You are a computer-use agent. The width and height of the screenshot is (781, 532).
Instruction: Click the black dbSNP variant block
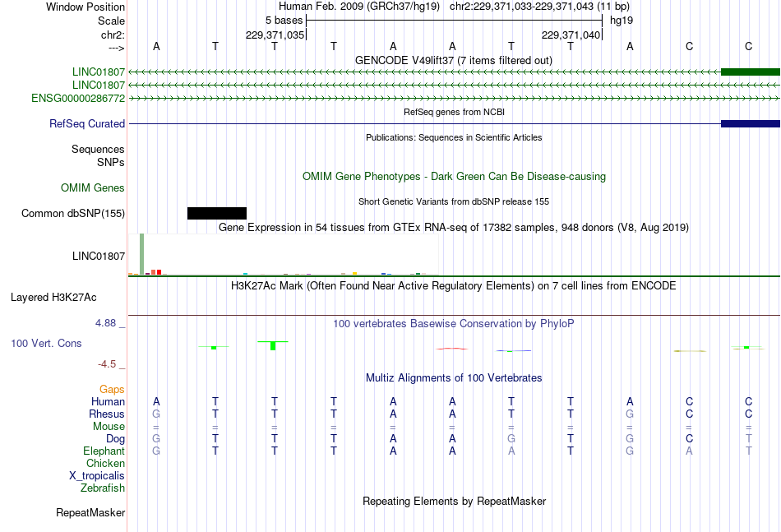217,213
